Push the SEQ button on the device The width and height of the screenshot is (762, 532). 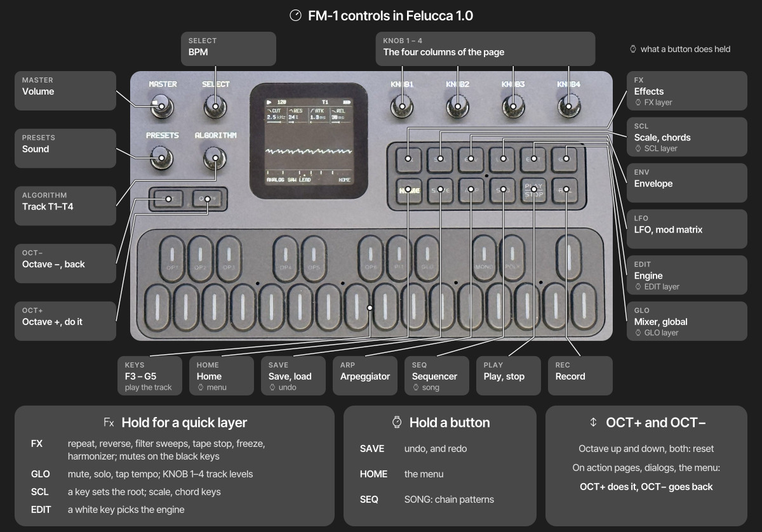pyautogui.click(x=503, y=190)
